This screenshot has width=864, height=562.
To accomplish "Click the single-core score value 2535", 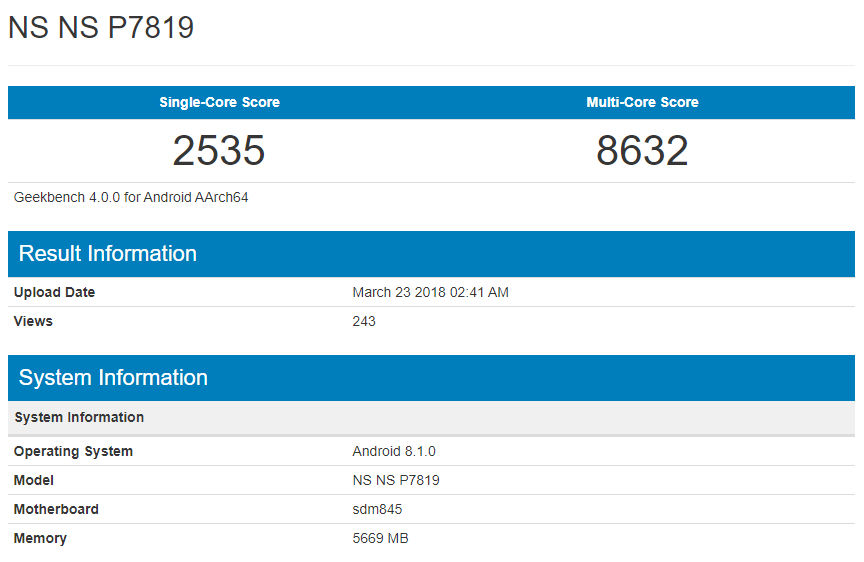I will [x=219, y=151].
